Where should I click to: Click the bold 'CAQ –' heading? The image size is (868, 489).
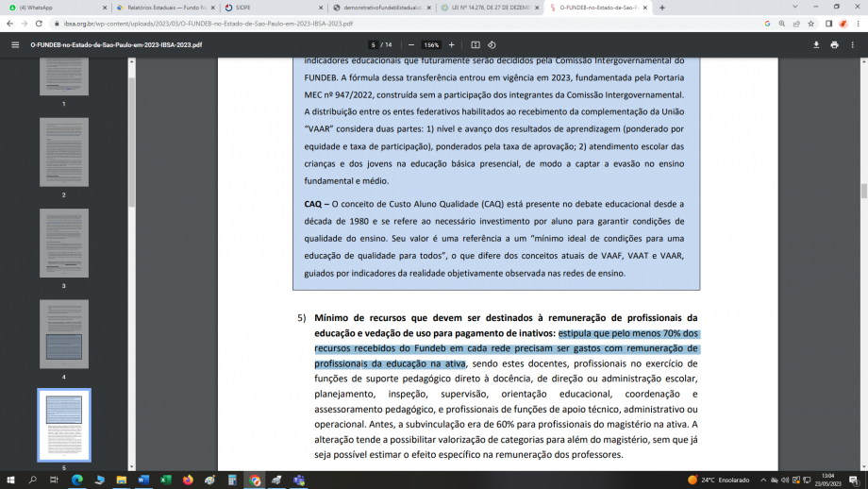(317, 204)
